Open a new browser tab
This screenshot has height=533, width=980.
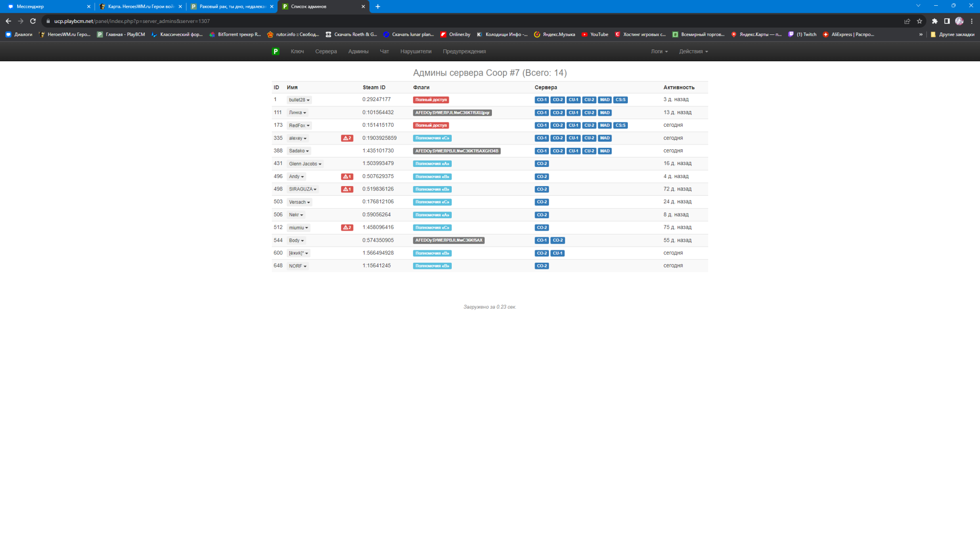(378, 7)
